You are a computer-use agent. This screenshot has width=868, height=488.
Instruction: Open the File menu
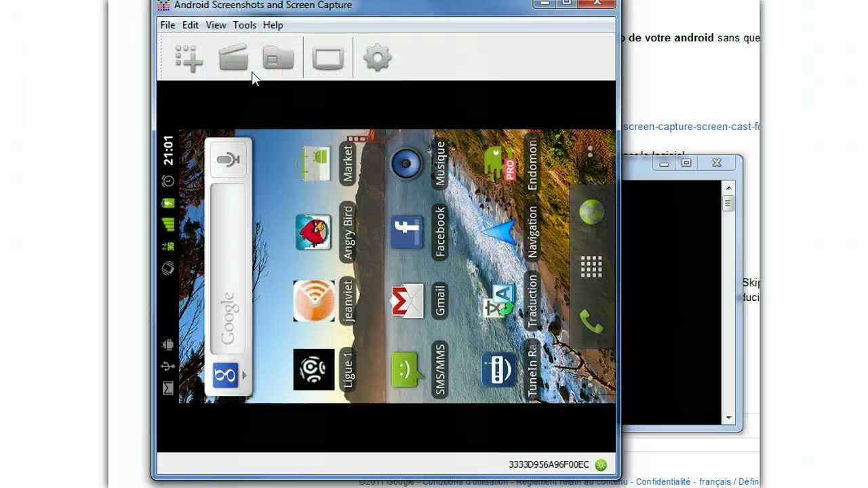click(x=167, y=25)
